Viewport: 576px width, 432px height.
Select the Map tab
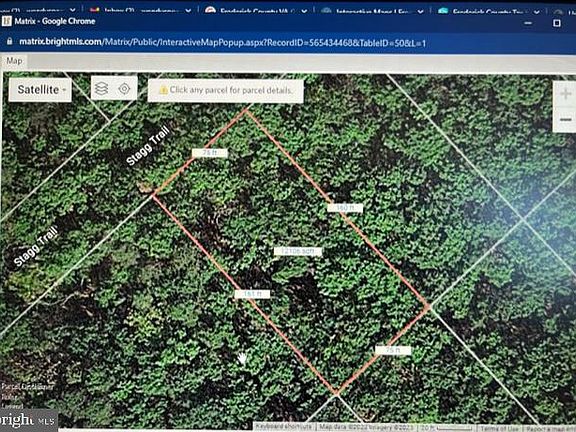pyautogui.click(x=14, y=61)
